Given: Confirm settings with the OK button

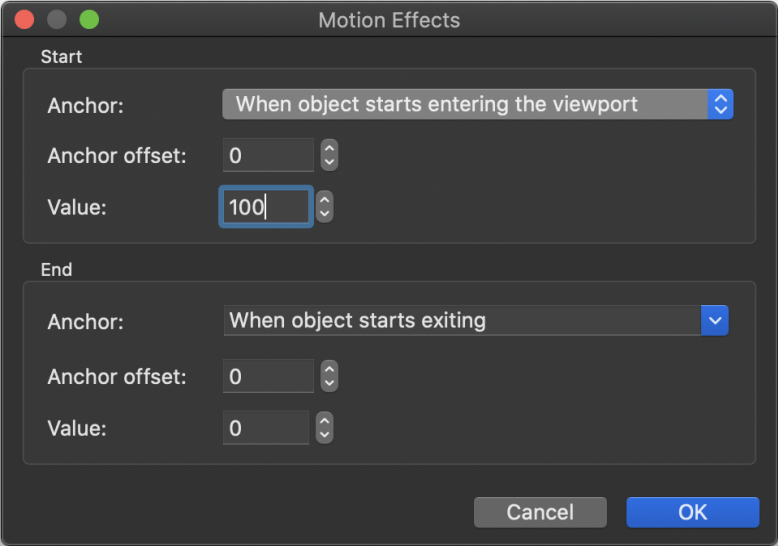Looking at the screenshot, I should (x=693, y=512).
